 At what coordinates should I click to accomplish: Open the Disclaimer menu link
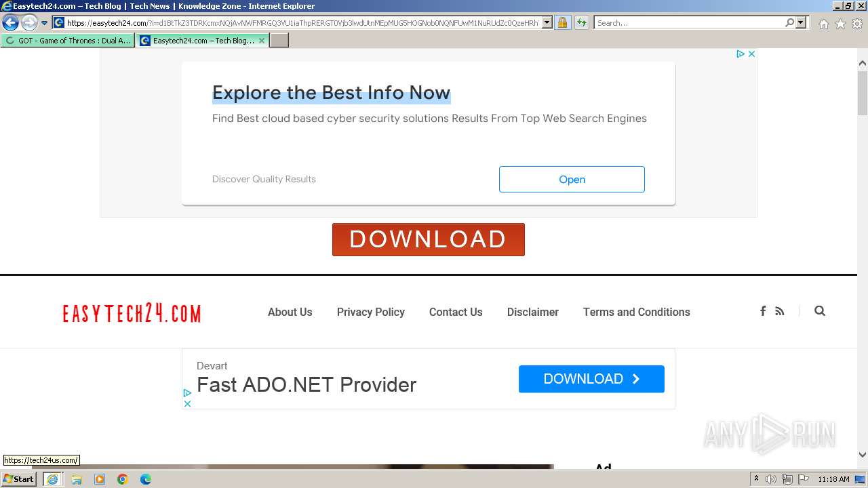tap(533, 312)
